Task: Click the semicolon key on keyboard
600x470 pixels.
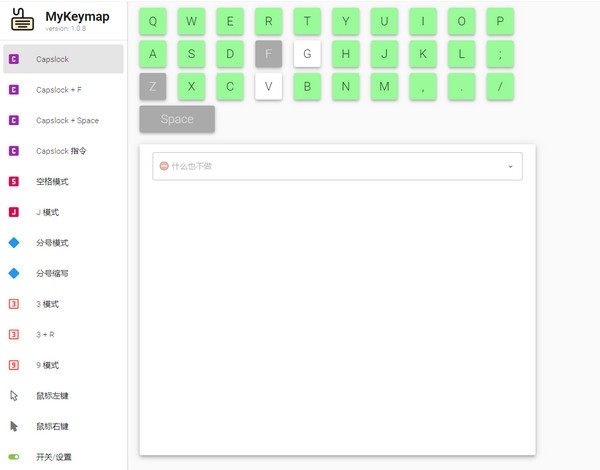Action: tap(500, 54)
